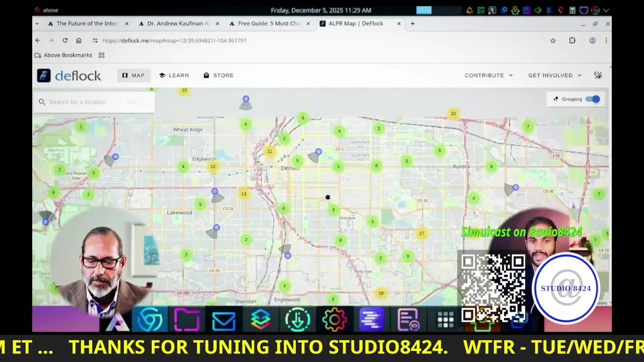Screen dimensions: 644x362
Task: Expand the GET INVOLVED dropdown
Action: pos(555,75)
